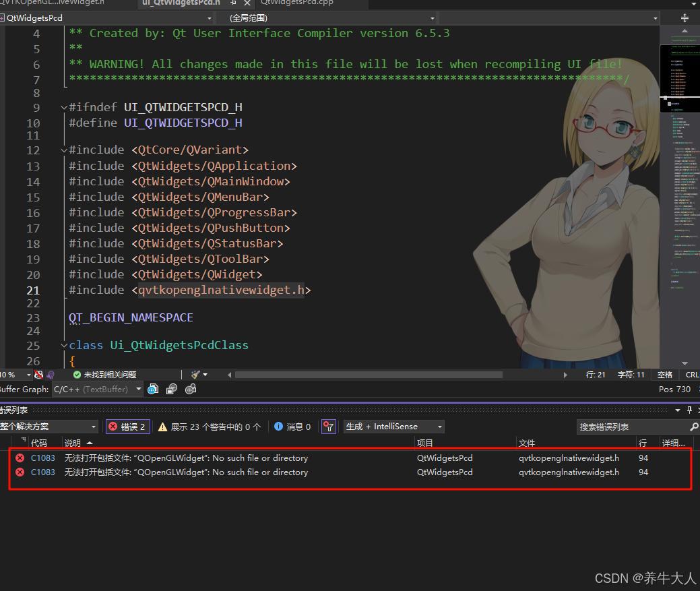Click the error list search magnifier icon

click(x=694, y=427)
